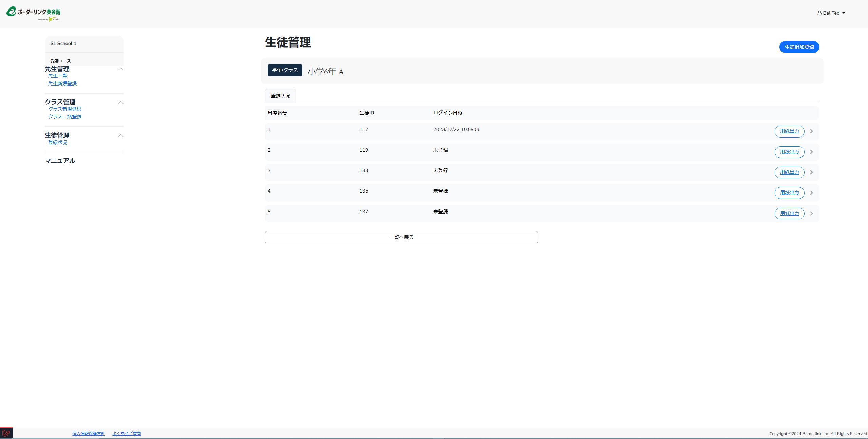The width and height of the screenshot is (868, 439).
Task: Click 一覧へ戻る button
Action: point(401,237)
